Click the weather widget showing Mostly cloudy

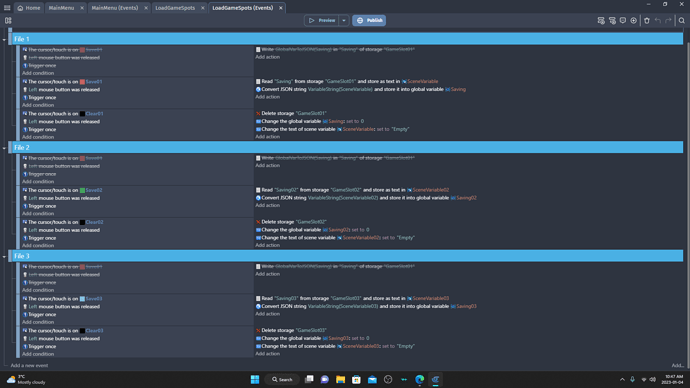26,379
